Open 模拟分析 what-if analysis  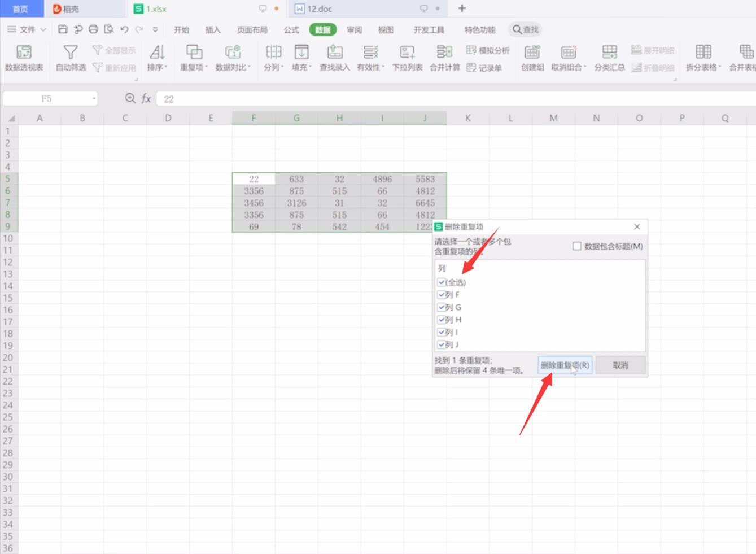tap(488, 50)
